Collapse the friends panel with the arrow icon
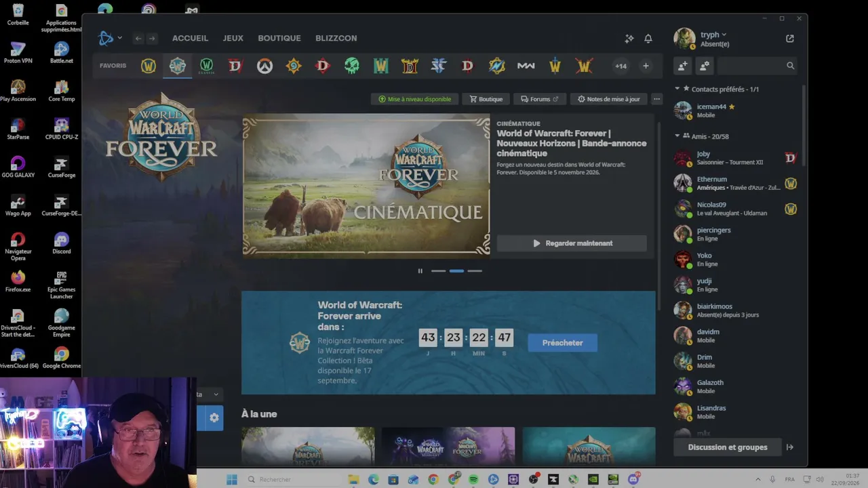The width and height of the screenshot is (868, 488). coord(789,447)
